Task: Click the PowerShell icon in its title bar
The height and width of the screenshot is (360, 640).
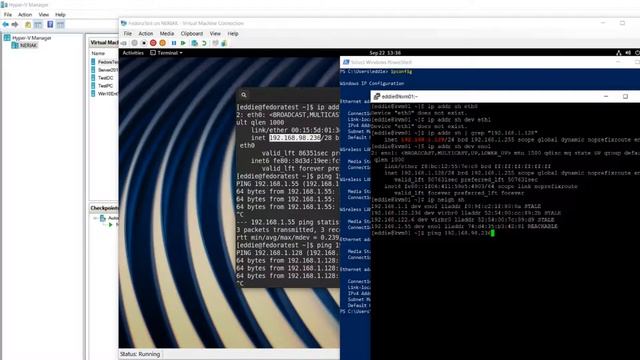Action: 346,62
